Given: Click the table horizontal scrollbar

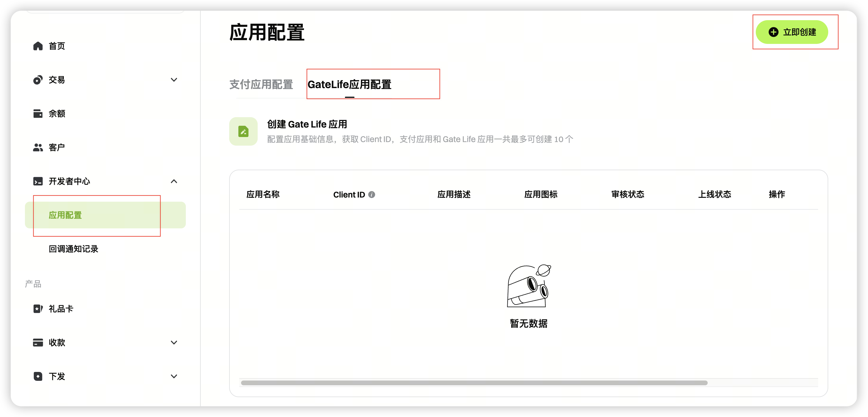Looking at the screenshot, I should click(474, 383).
